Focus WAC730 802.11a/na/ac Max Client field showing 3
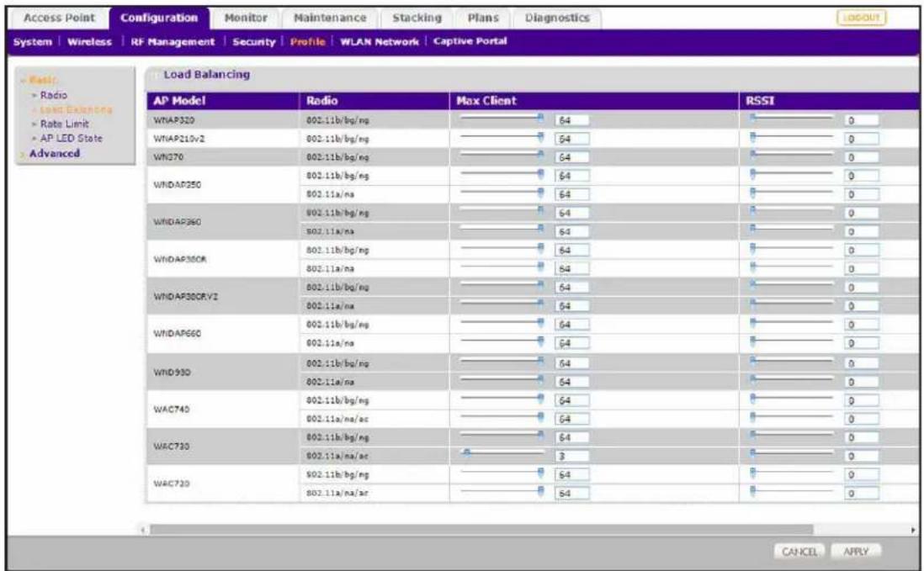This screenshot has width=924, height=571. [x=571, y=456]
